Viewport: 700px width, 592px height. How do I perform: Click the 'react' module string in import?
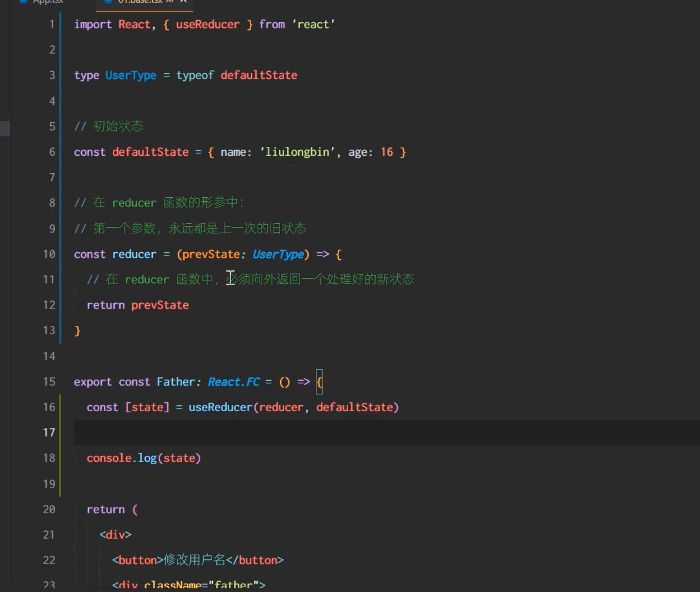coord(313,25)
